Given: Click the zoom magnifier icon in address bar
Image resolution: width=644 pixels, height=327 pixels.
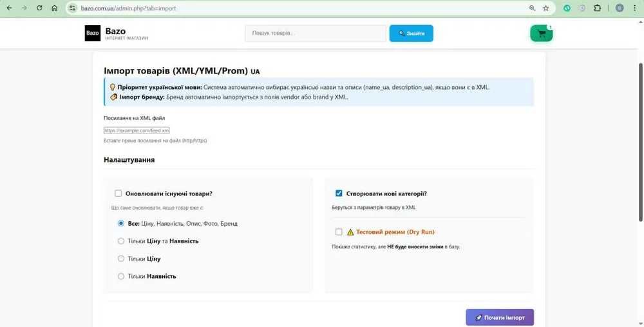Looking at the screenshot, I should [533, 8].
